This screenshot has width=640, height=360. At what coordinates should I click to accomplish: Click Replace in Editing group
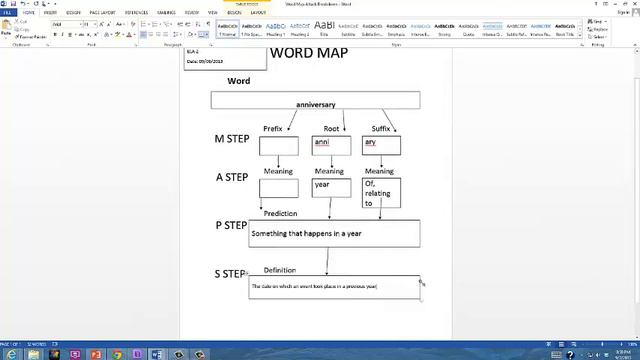tap(598, 29)
